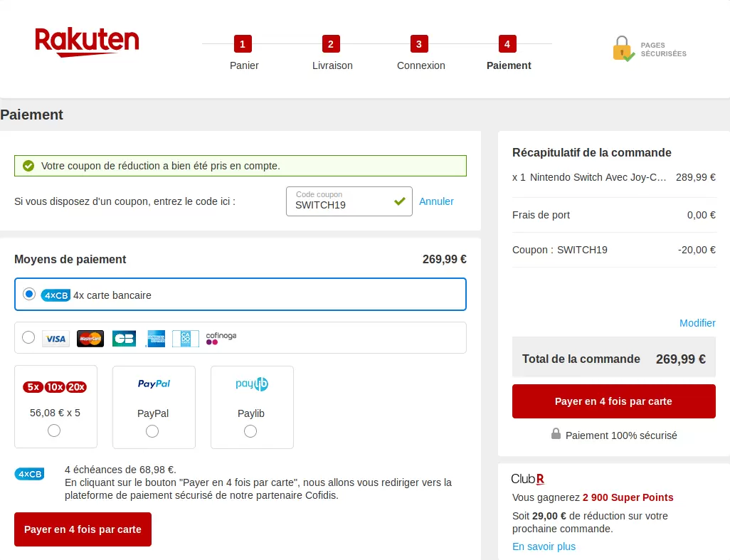
Task: Click the PayPal logo
Action: [154, 384]
